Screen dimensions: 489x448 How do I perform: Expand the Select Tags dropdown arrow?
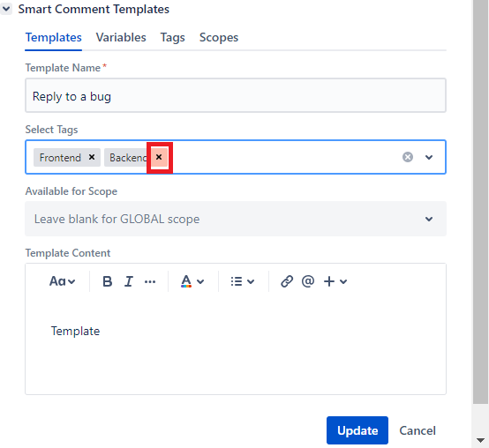[x=429, y=157]
